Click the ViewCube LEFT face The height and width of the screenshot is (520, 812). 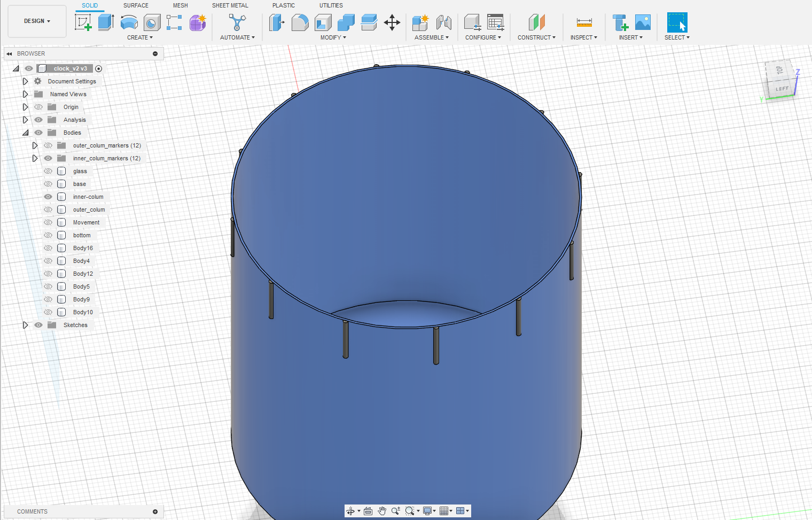(782, 89)
